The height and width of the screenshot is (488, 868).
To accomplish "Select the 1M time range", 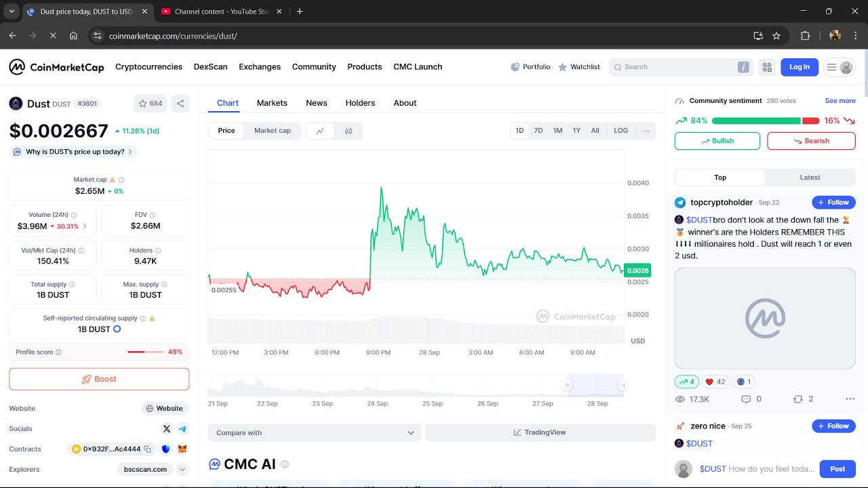I will (x=557, y=131).
